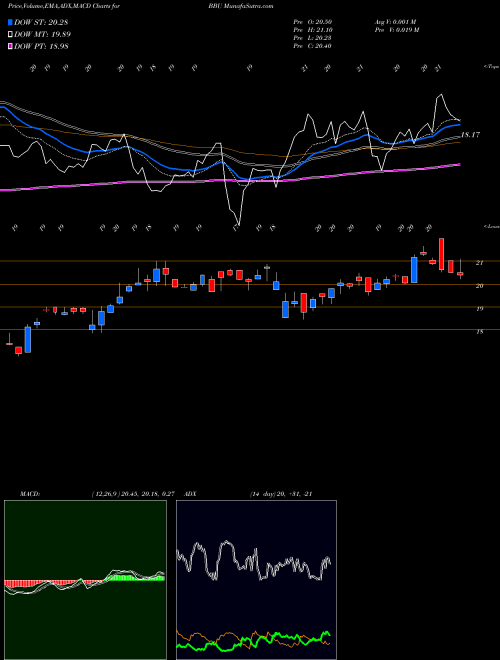Image resolution: width=500 pixels, height=660 pixels.
Task: Click the '<Lows' marker label
Action: [491, 226]
